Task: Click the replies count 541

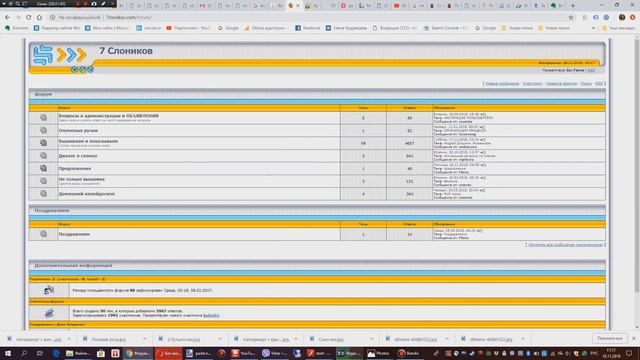Action: point(409,156)
